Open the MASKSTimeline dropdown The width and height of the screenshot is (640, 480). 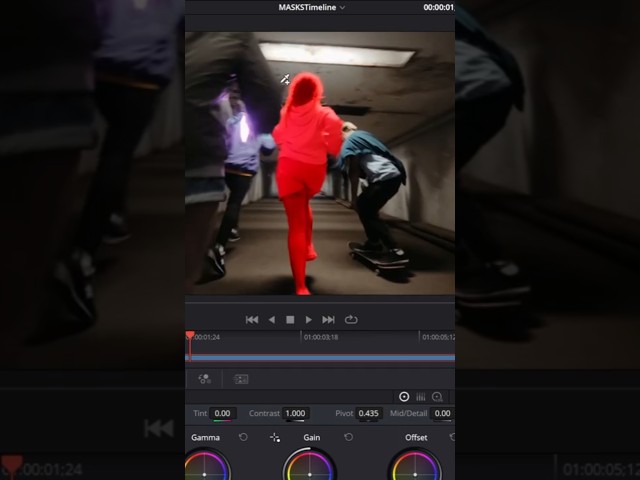[x=312, y=7]
